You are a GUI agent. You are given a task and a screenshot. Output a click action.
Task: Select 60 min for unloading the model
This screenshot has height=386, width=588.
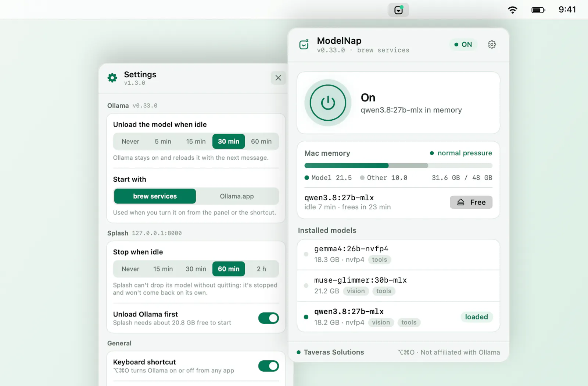click(261, 141)
